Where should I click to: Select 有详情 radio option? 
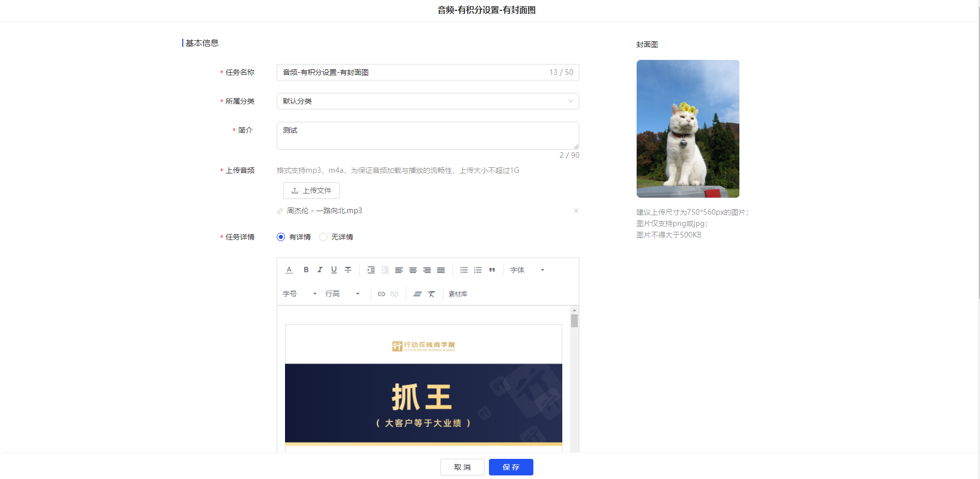(281, 237)
